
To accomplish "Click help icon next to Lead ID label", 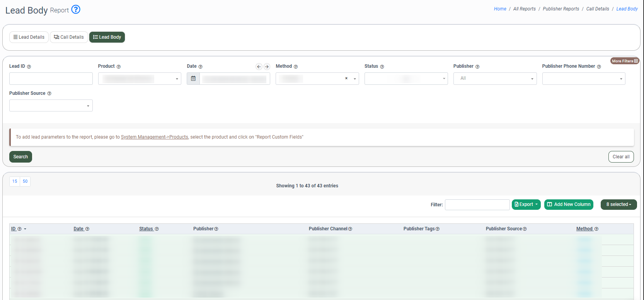I will 29,67.
